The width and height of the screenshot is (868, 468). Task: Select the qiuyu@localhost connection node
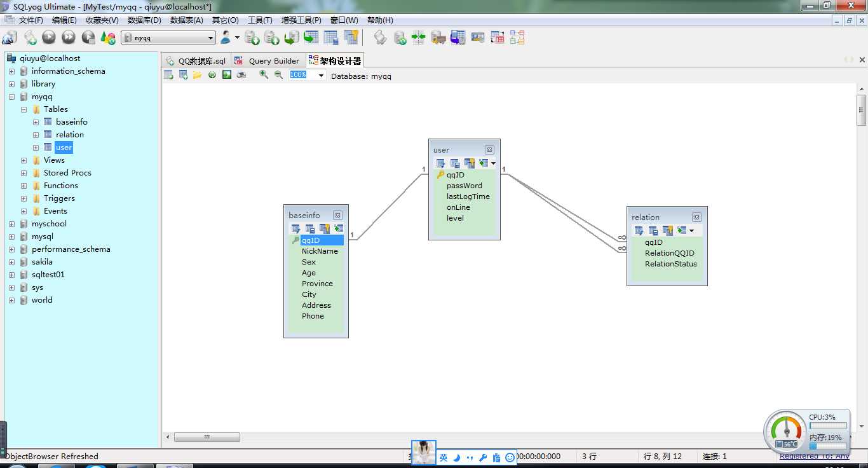point(50,59)
